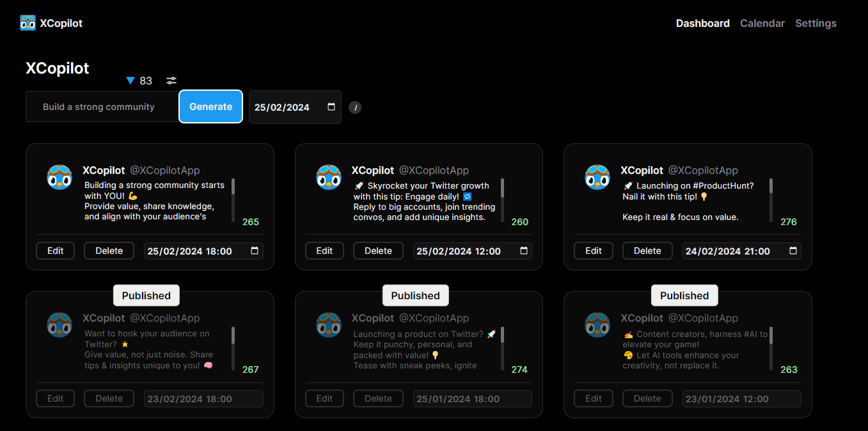Go to the Dashboard tab
The image size is (868, 431).
coord(703,23)
